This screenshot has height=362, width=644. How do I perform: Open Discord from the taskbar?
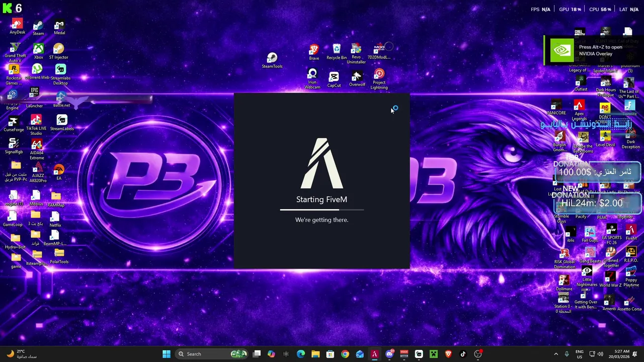coord(389,354)
